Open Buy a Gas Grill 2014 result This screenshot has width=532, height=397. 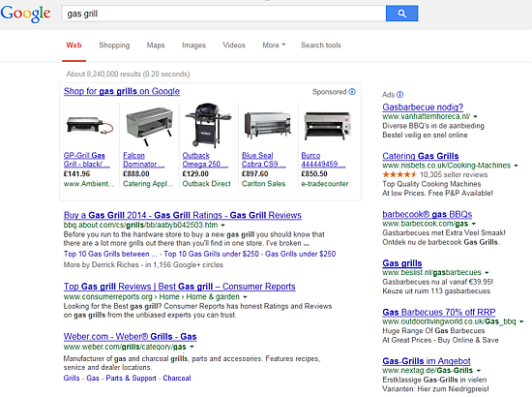pyautogui.click(x=183, y=215)
